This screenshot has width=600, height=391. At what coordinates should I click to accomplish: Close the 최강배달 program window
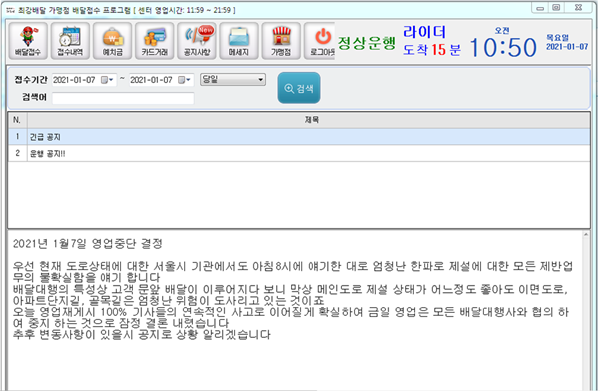[x=579, y=8]
